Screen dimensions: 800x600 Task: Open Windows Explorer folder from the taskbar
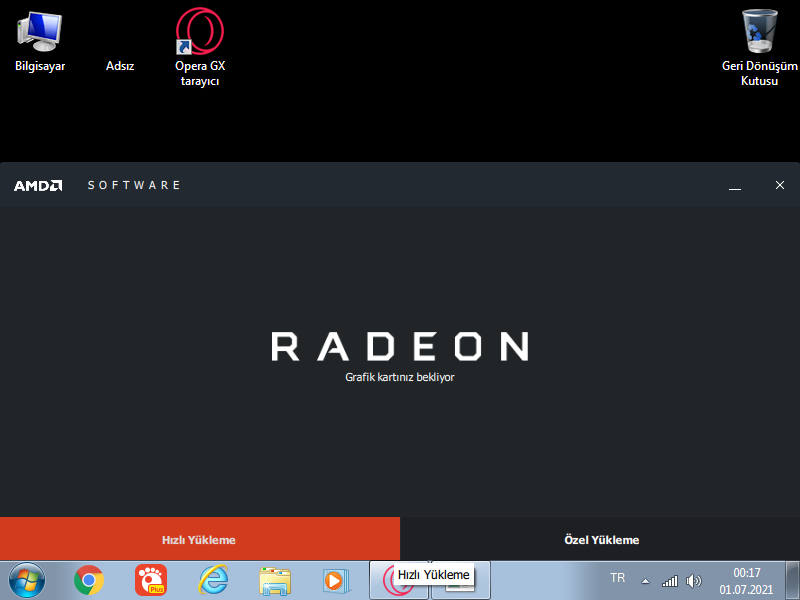(275, 581)
